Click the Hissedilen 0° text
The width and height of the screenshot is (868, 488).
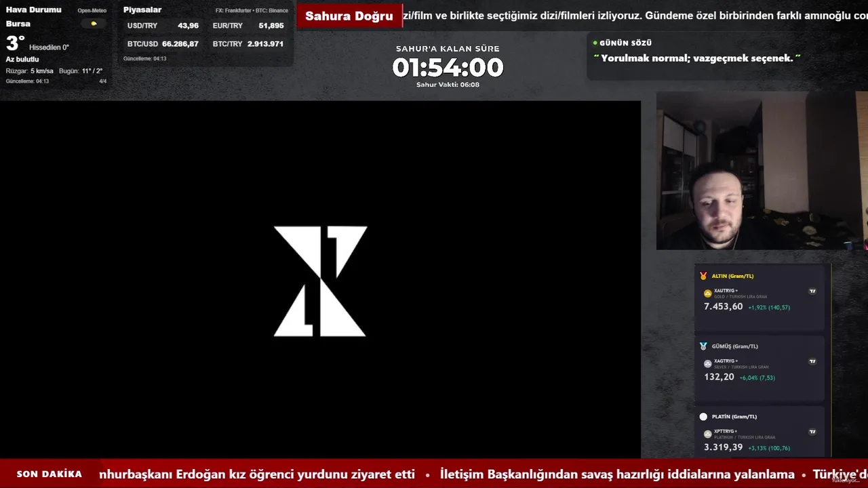tap(49, 47)
